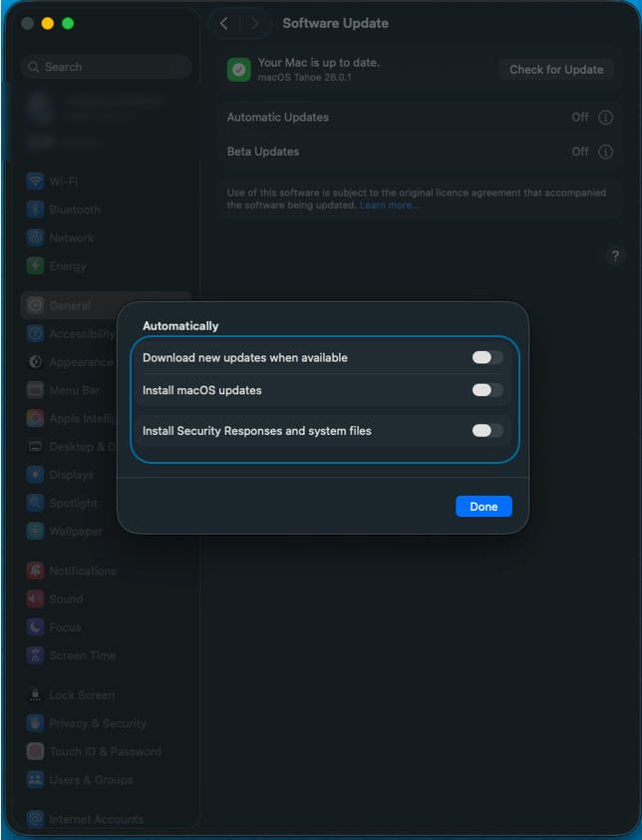Enable Install macOS updates switch

click(x=487, y=390)
